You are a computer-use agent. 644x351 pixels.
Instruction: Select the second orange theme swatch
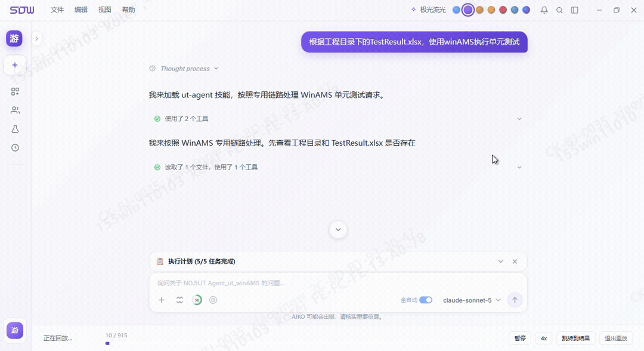[491, 10]
